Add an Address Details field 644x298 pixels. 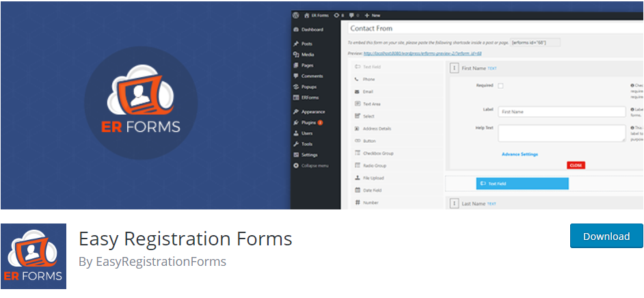tap(397, 128)
